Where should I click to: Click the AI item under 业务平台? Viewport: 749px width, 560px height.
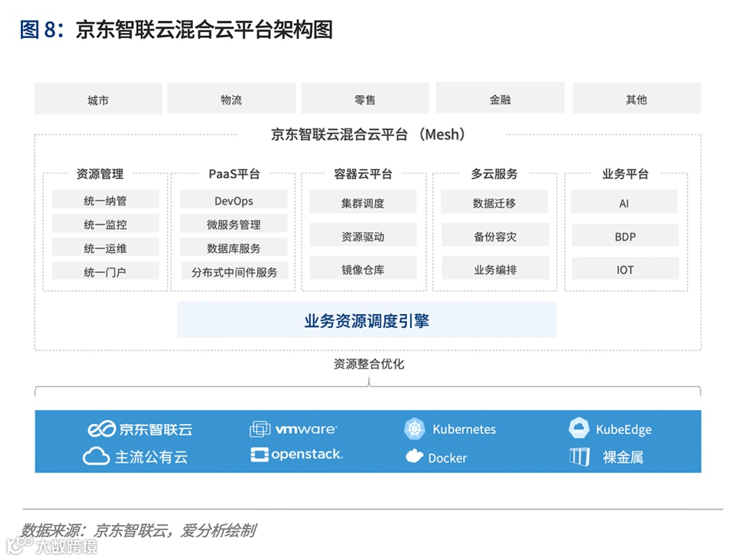coord(624,202)
